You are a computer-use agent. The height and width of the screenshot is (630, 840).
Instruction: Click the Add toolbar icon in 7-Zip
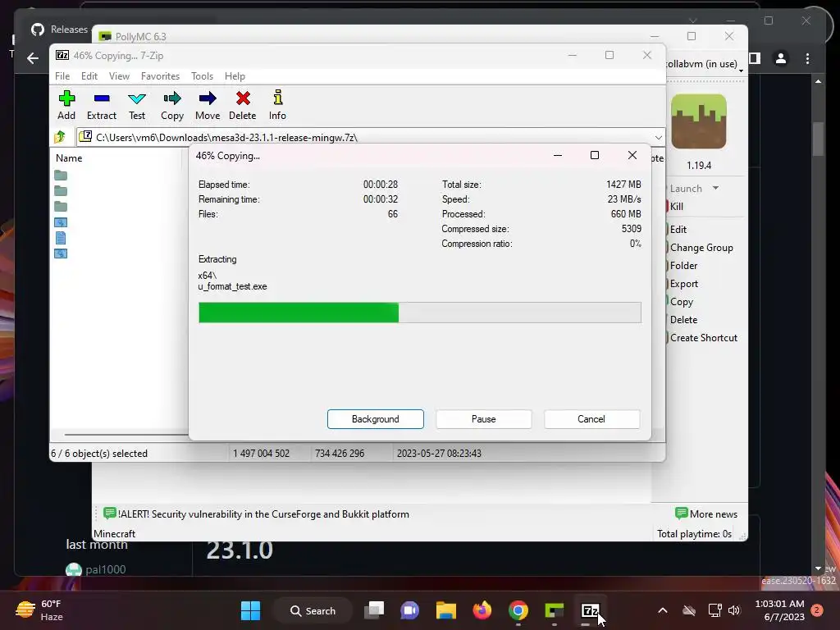click(x=66, y=105)
